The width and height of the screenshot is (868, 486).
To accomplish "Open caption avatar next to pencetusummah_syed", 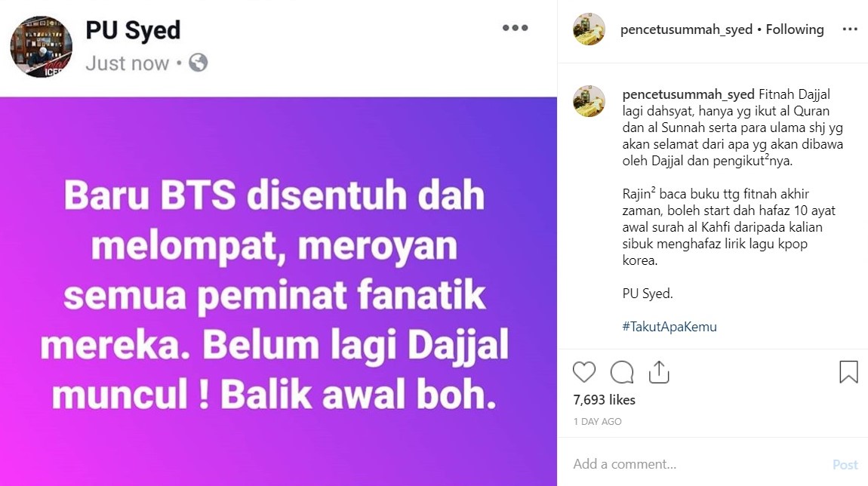I will (589, 101).
